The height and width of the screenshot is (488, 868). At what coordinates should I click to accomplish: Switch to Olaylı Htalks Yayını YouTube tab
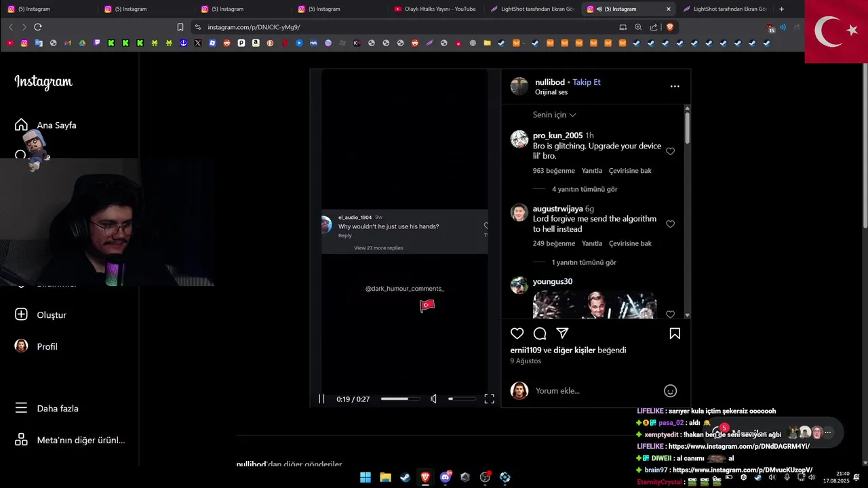435,9
